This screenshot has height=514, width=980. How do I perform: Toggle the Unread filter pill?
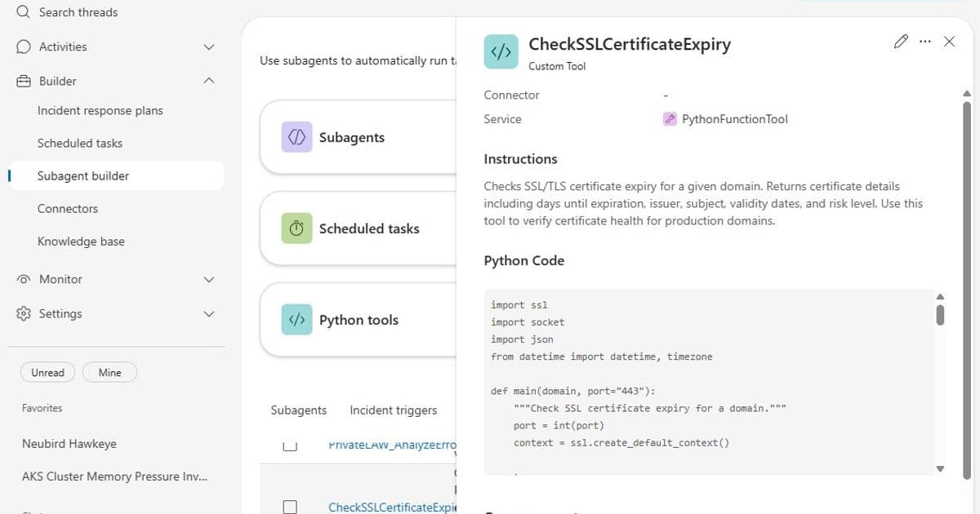coord(47,372)
